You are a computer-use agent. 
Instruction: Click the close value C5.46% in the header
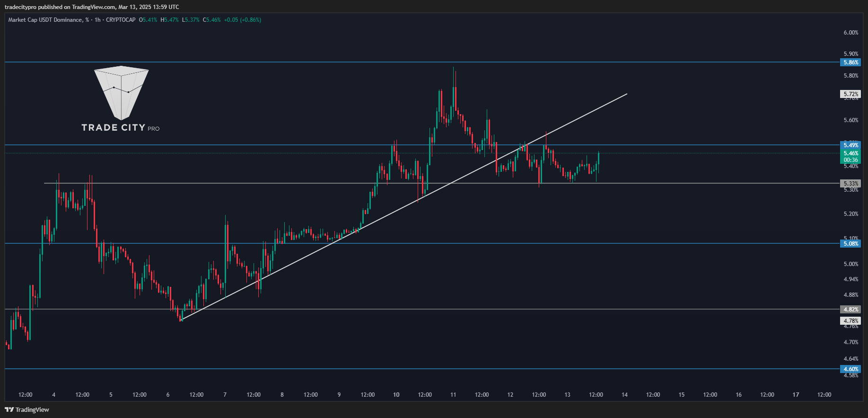[x=212, y=20]
